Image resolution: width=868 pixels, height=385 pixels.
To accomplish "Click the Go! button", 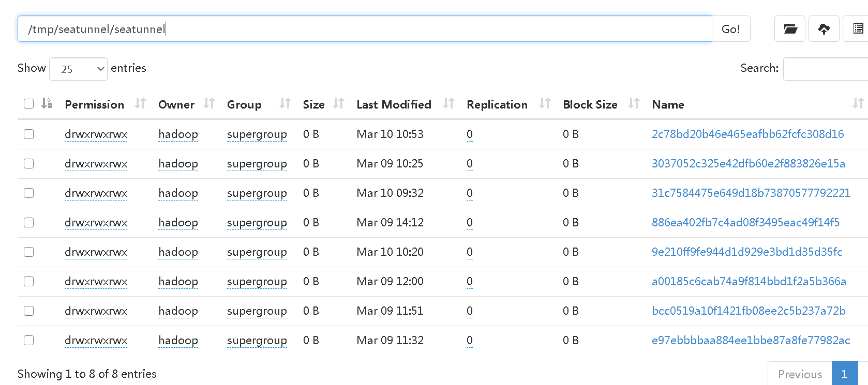I will pos(731,29).
